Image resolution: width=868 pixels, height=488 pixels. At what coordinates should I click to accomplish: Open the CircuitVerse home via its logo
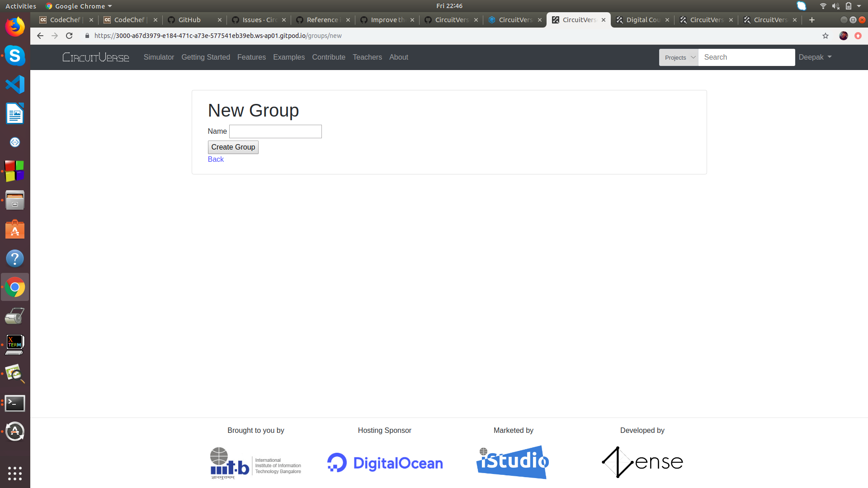point(95,57)
